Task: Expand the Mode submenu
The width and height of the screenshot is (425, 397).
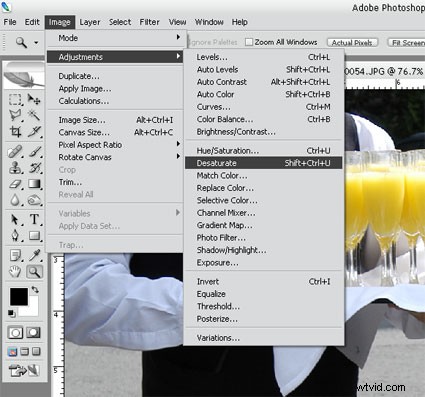Action: (115, 38)
